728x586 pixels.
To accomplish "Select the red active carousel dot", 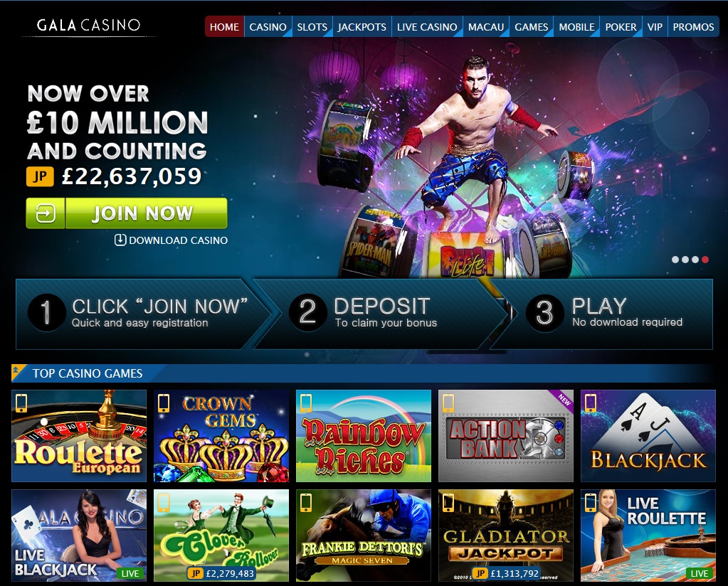I will point(705,260).
